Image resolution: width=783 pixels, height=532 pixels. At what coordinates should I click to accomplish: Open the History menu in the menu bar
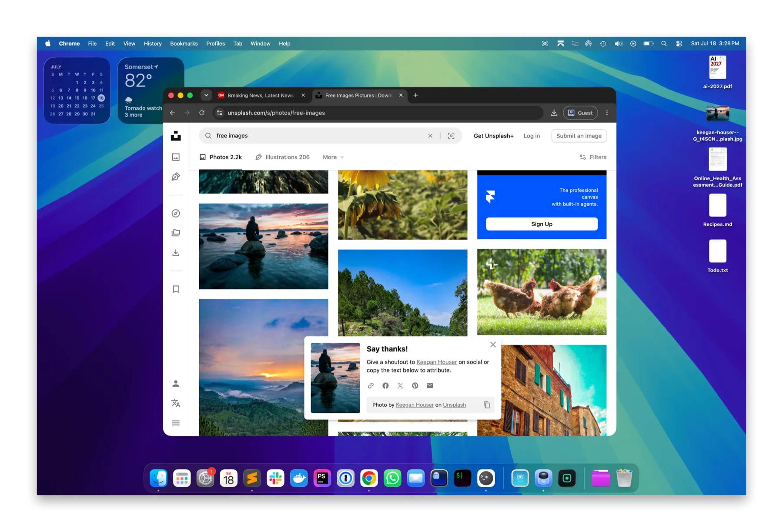pos(153,43)
